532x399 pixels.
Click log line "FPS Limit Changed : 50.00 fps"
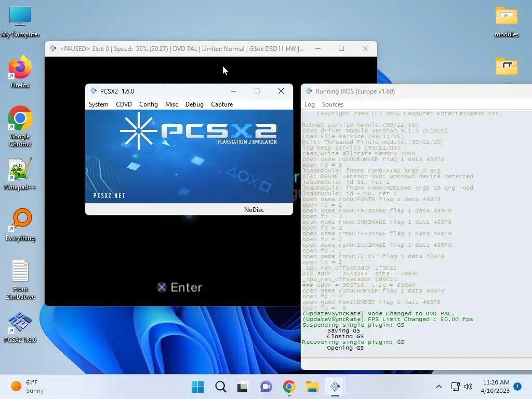tap(420, 319)
